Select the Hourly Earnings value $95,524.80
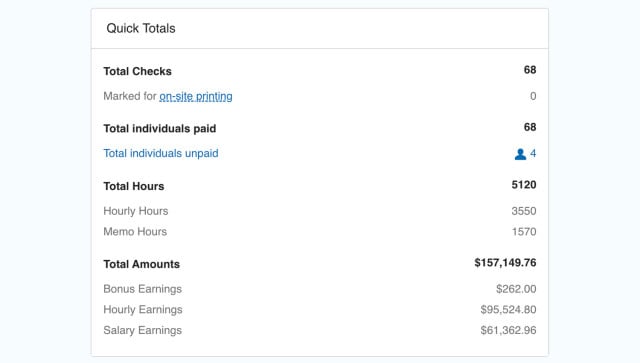This screenshot has height=363, width=640. 508,310
